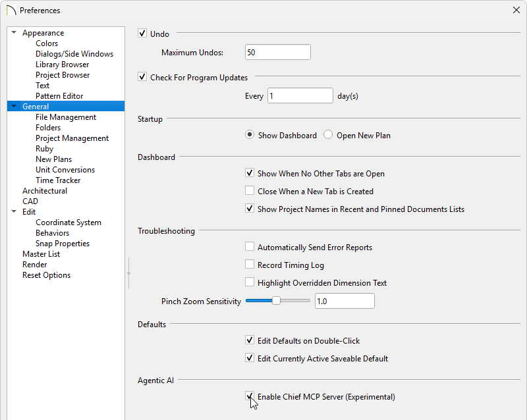Image resolution: width=527 pixels, height=420 pixels.
Task: Select the Appearance category
Action: (x=43, y=33)
